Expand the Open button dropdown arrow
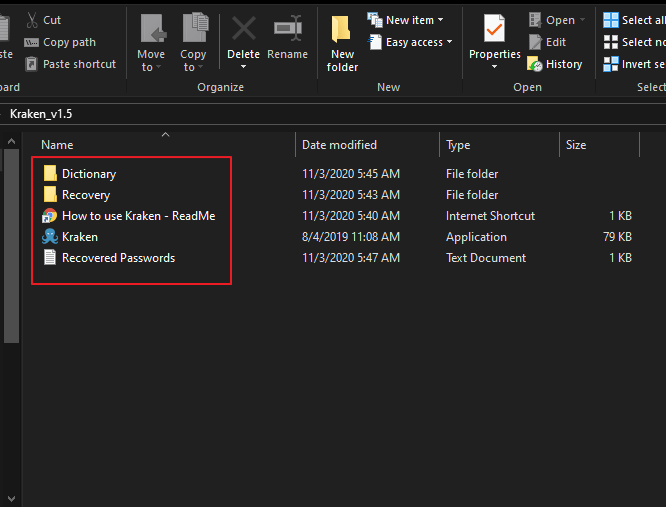Screen dimensions: 666x507 tap(582, 20)
